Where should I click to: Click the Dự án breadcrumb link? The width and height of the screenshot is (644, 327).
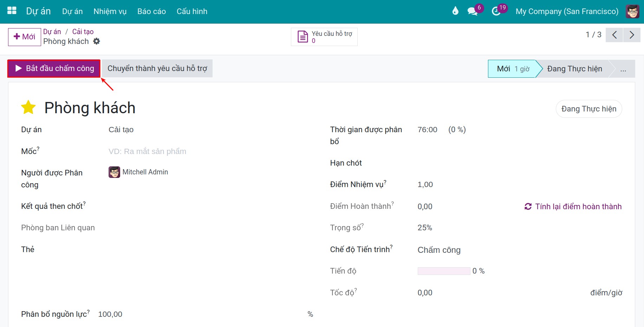tap(52, 32)
